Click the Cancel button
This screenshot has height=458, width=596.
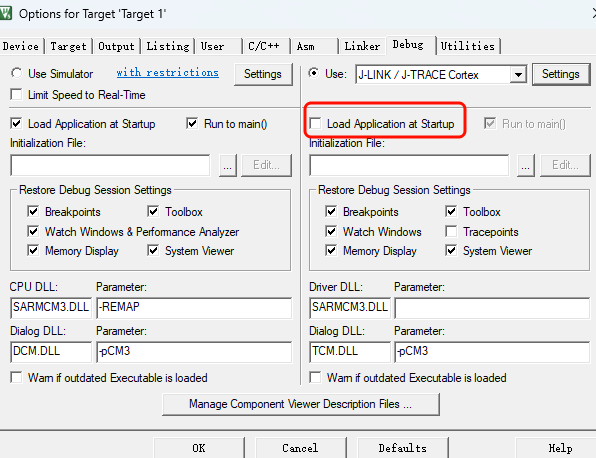pyautogui.click(x=300, y=448)
